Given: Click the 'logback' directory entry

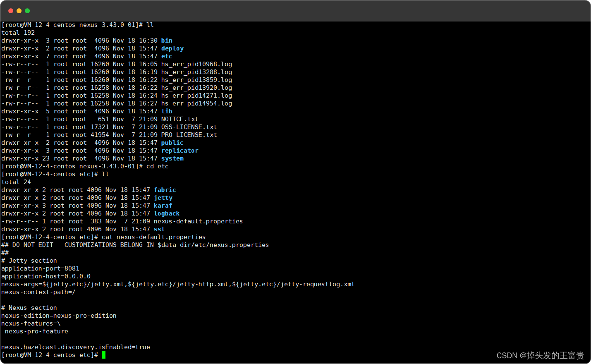Looking at the screenshot, I should (167, 213).
